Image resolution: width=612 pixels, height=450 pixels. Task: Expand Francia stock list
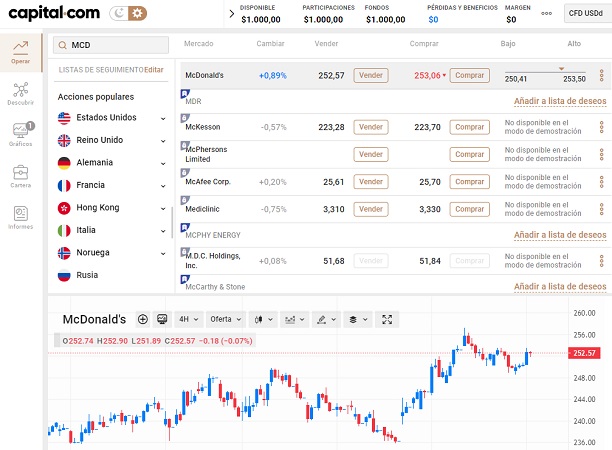[163, 186]
